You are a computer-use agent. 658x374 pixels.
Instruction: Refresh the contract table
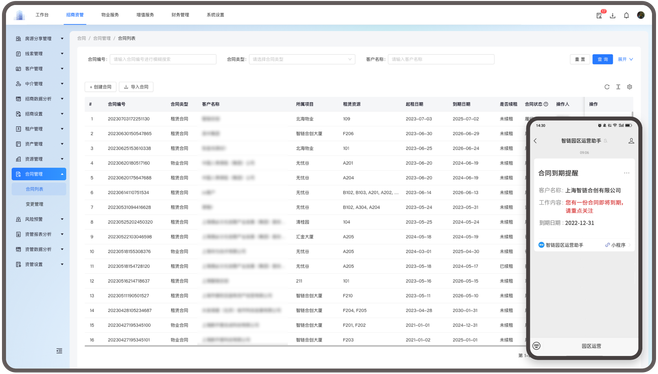pyautogui.click(x=607, y=87)
